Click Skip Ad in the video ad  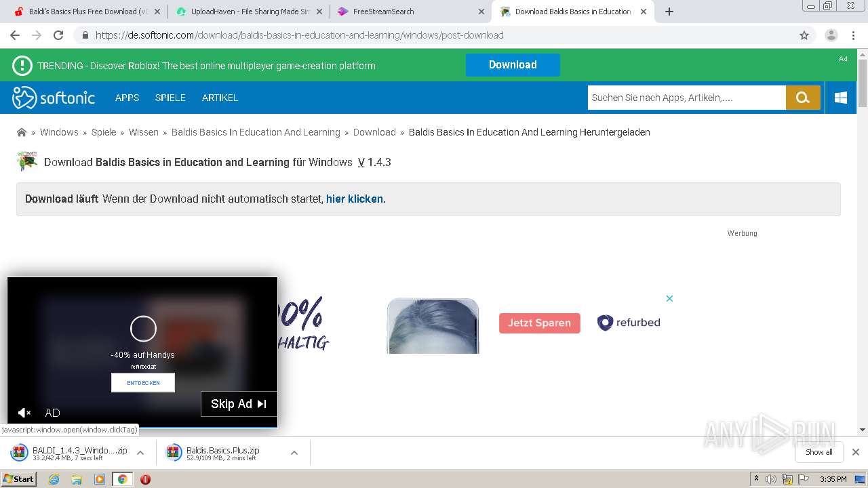coord(239,404)
